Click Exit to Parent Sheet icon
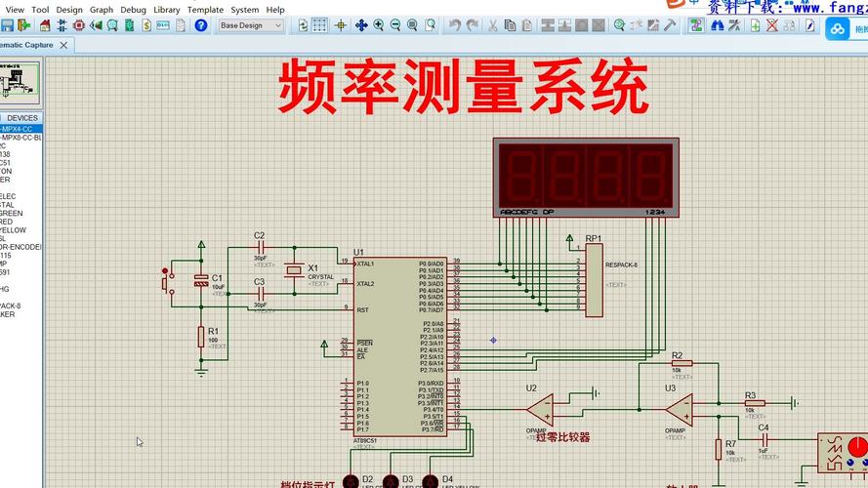 [x=789, y=25]
